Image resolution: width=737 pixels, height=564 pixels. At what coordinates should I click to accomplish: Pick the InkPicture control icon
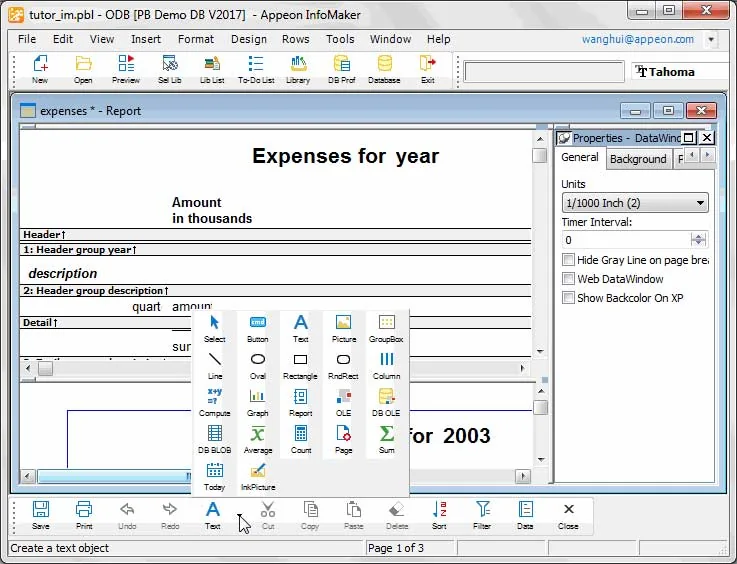(x=258, y=477)
